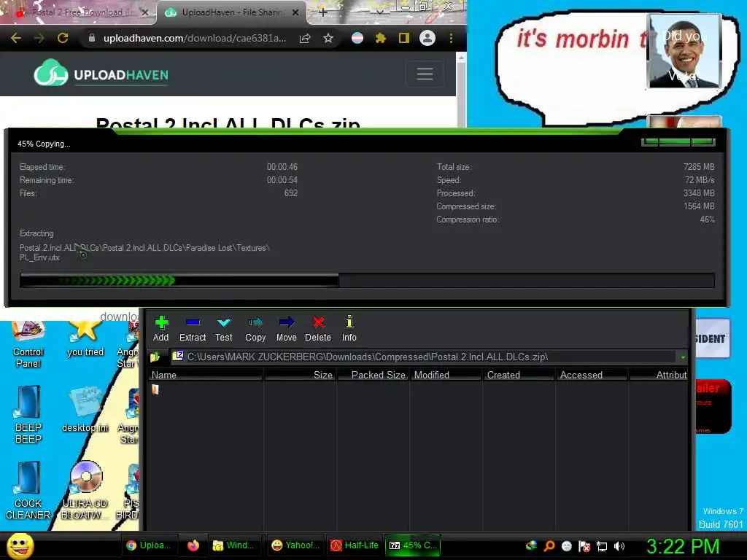Sort file list by Name column
This screenshot has height=560, width=747.
(205, 376)
